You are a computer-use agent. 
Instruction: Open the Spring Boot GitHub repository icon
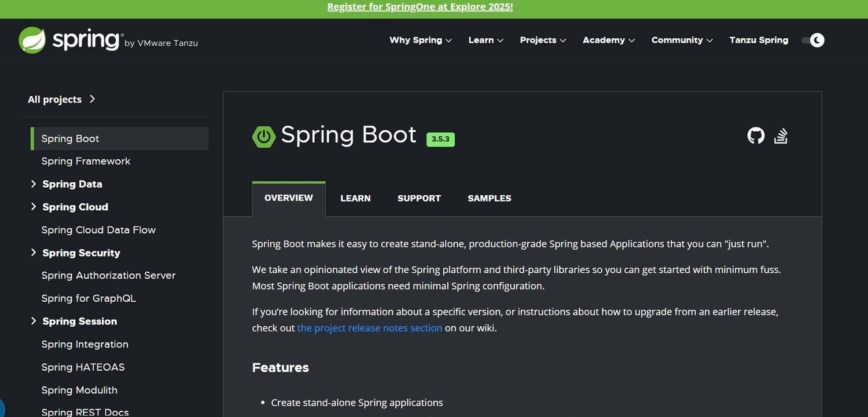tap(756, 136)
